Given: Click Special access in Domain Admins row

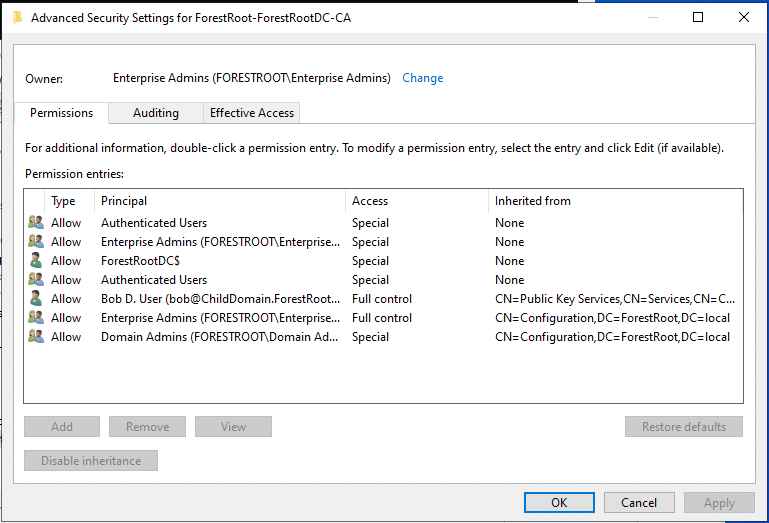Looking at the screenshot, I should (370, 337).
